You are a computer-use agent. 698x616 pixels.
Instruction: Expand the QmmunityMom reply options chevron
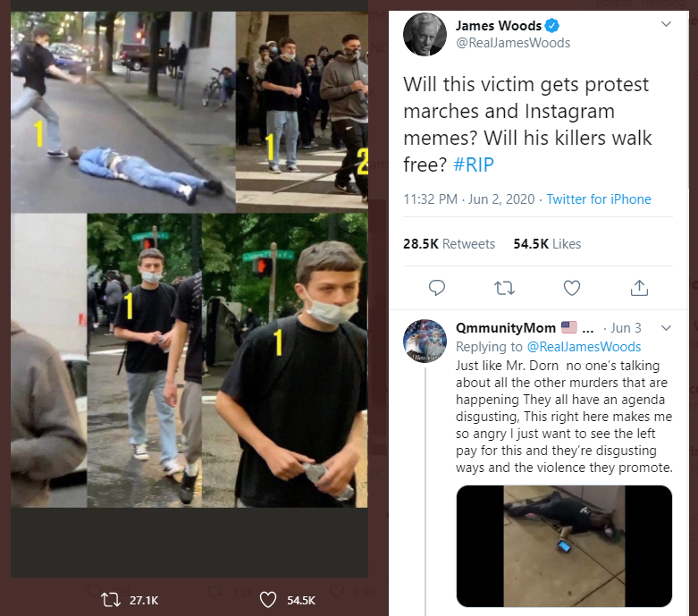tap(665, 328)
